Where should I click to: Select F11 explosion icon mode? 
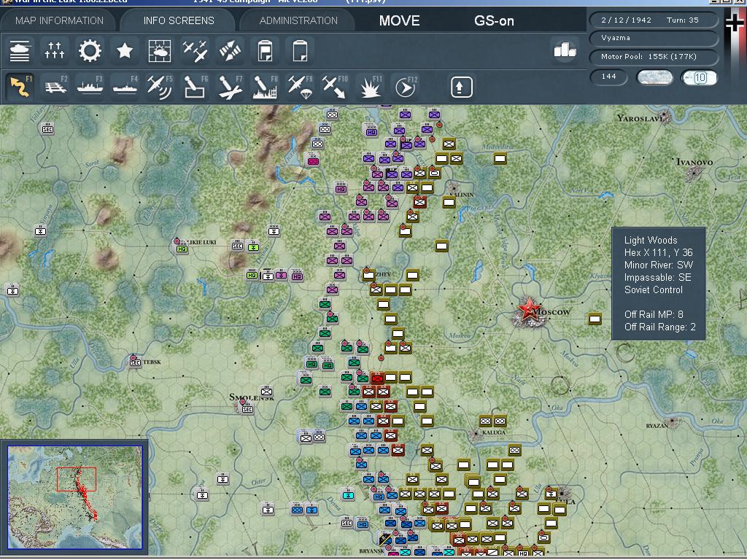pos(370,87)
